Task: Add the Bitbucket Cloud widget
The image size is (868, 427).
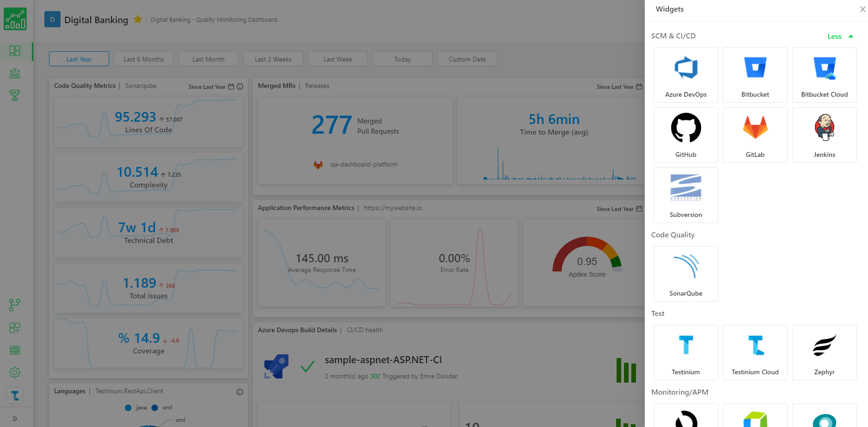Action: click(x=825, y=75)
